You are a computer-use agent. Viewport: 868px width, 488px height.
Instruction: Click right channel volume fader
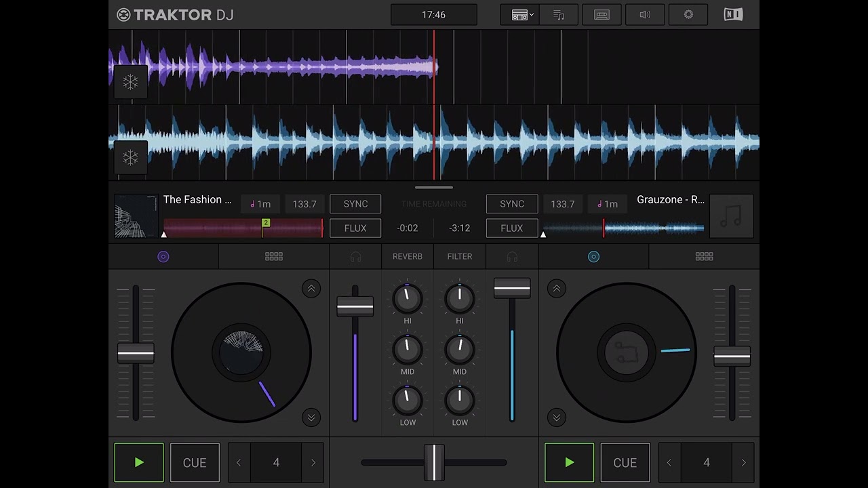click(512, 288)
